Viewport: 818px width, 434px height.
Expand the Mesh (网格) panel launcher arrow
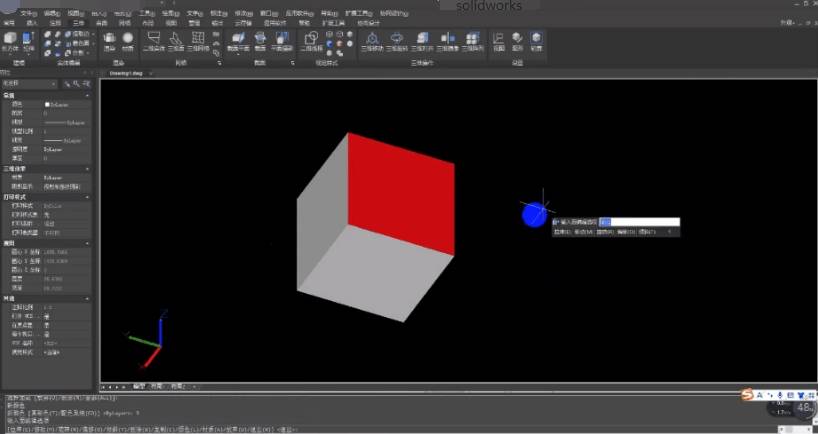(x=220, y=63)
